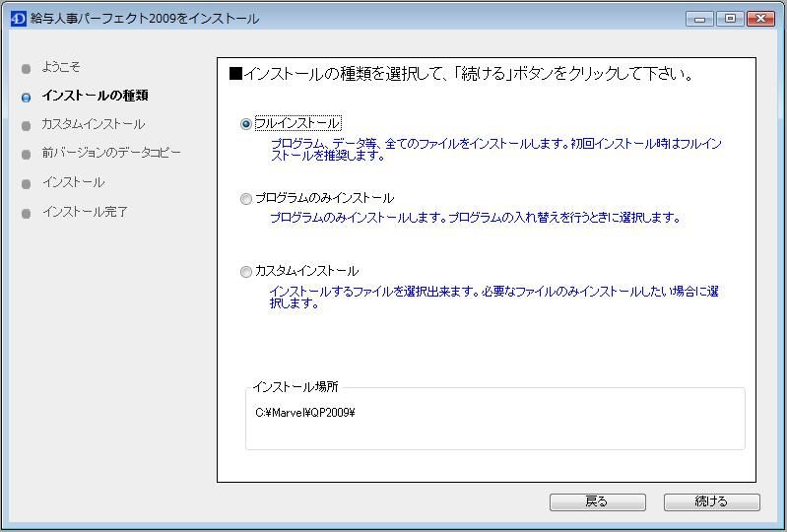The width and height of the screenshot is (787, 532).
Task: Click the カスタムインストール sidebar step bullet
Action: click(27, 126)
